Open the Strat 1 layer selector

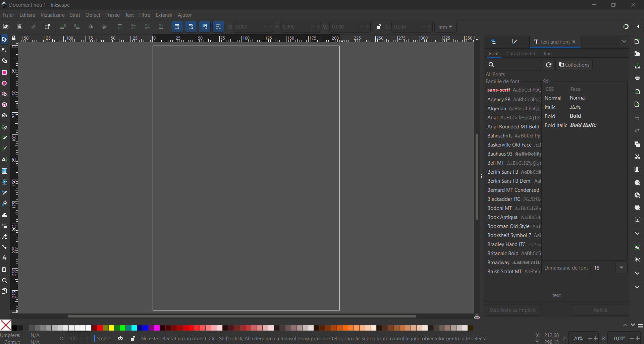(x=103, y=339)
